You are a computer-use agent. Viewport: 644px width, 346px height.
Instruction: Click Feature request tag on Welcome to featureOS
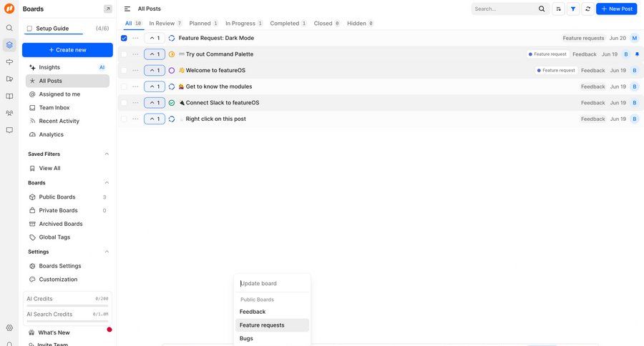(x=557, y=71)
